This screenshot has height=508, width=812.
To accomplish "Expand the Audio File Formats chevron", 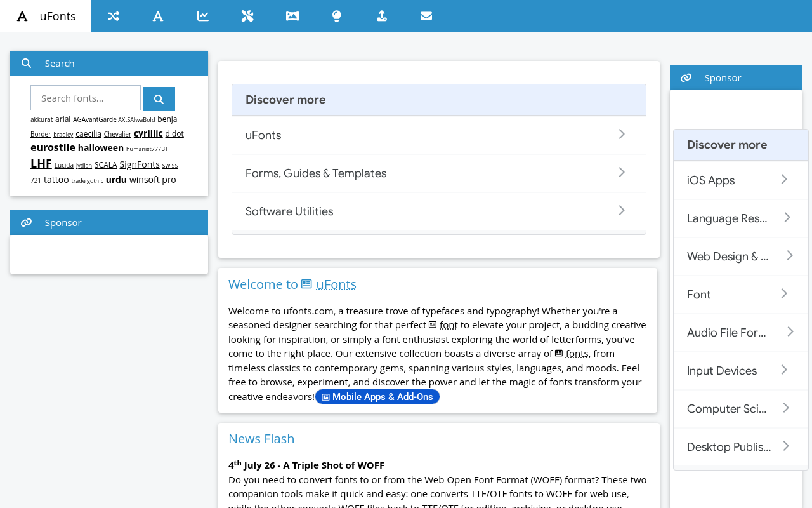I will point(790,331).
